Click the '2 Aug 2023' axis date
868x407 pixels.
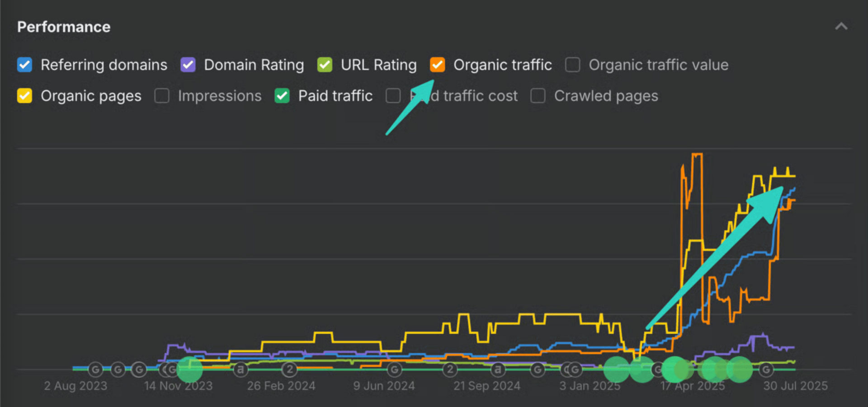click(75, 386)
